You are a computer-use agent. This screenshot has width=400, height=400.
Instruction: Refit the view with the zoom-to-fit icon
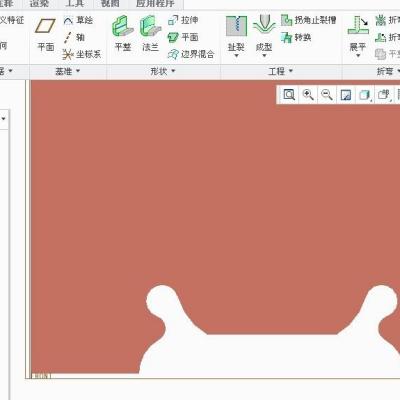pos(289,95)
